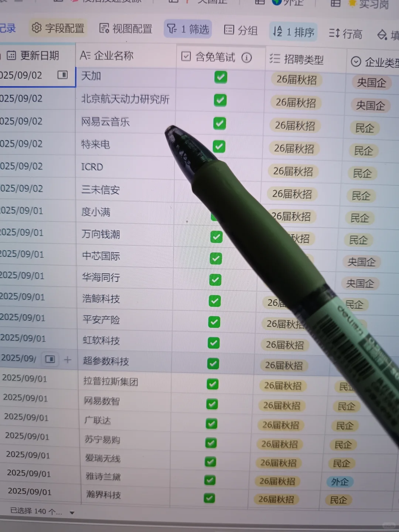The height and width of the screenshot is (532, 399).
Task: Select the 浩鲸科技 cell
Action: (x=125, y=299)
